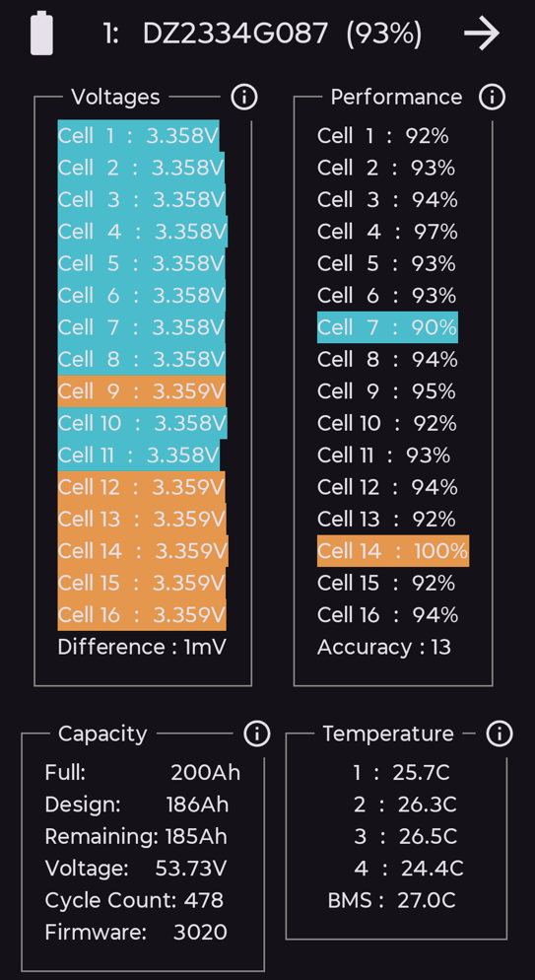Select Cell 11 voltage bar
535x980 pixels.
pyautogui.click(x=139, y=455)
